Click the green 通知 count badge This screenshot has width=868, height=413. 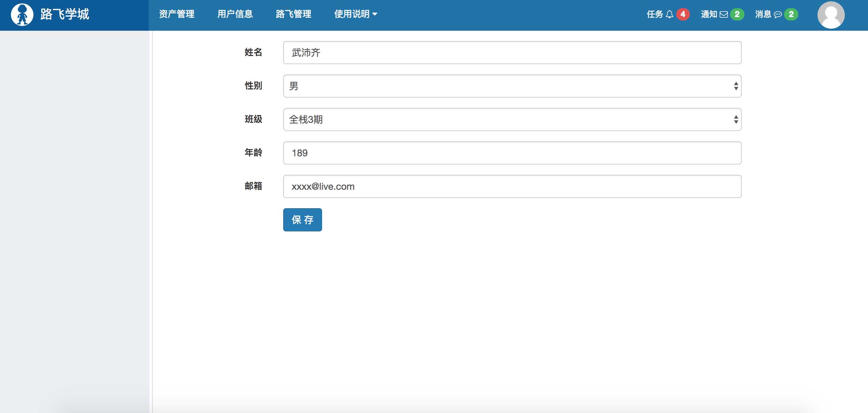[737, 14]
